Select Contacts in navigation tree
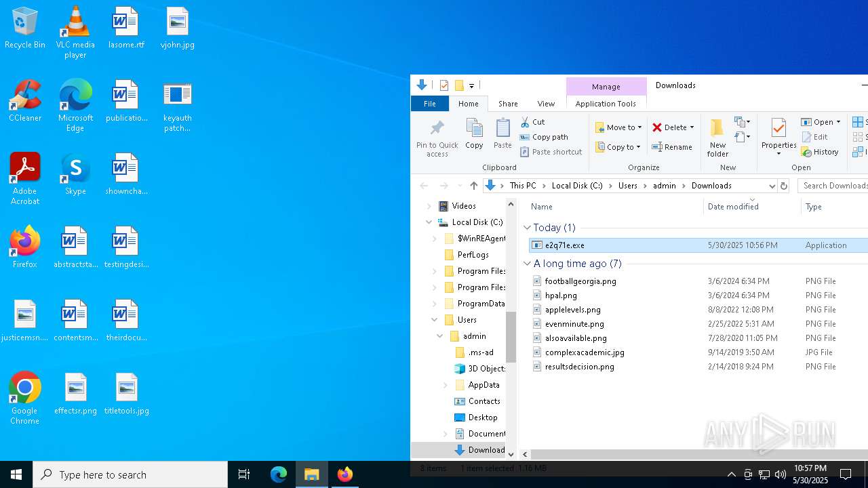Screen dimensions: 868x488 pyautogui.click(x=484, y=401)
